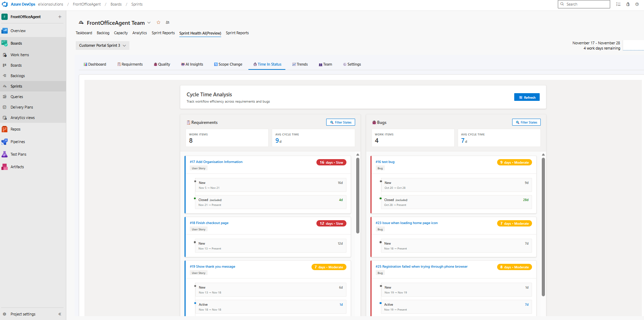Screen dimensions: 644x320
Task: Open Artifacts in the sidebar
Action: (17, 167)
